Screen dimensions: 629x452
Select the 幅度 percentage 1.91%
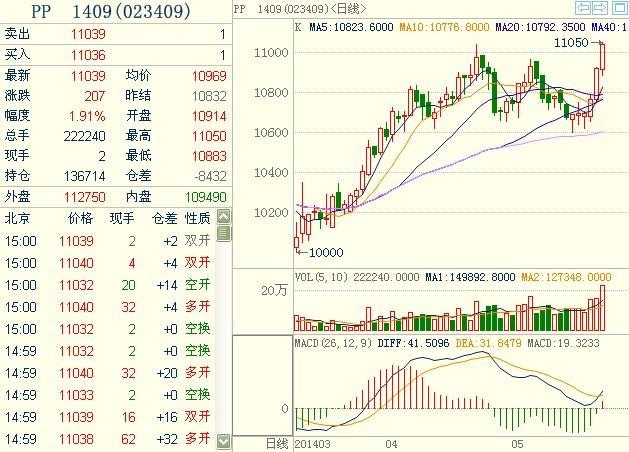tap(87, 116)
